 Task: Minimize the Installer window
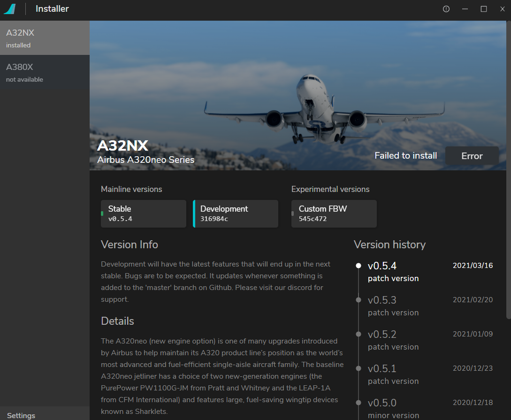tap(465, 9)
